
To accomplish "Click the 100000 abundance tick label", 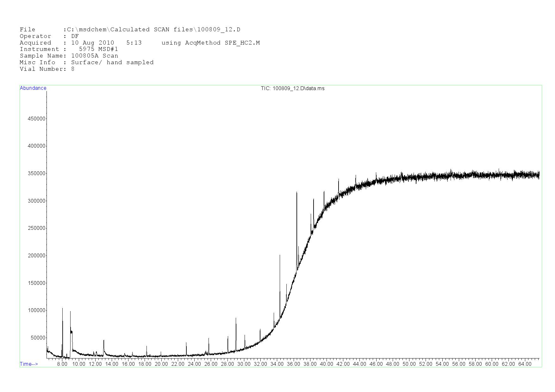I will tap(37, 310).
